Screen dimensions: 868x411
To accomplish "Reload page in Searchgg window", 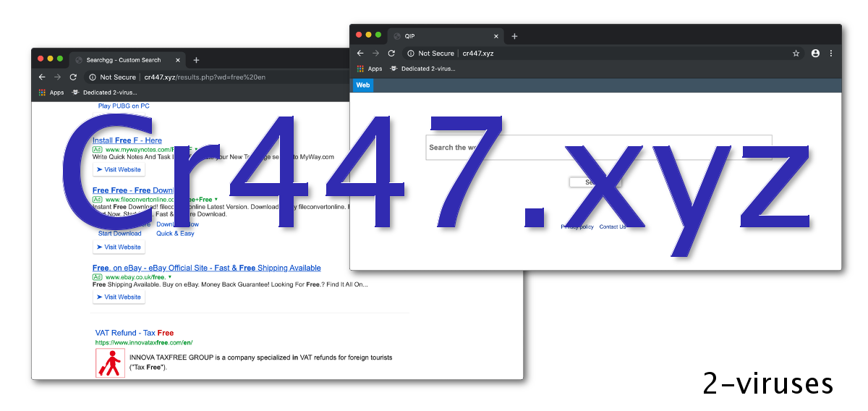I will pyautogui.click(x=73, y=77).
